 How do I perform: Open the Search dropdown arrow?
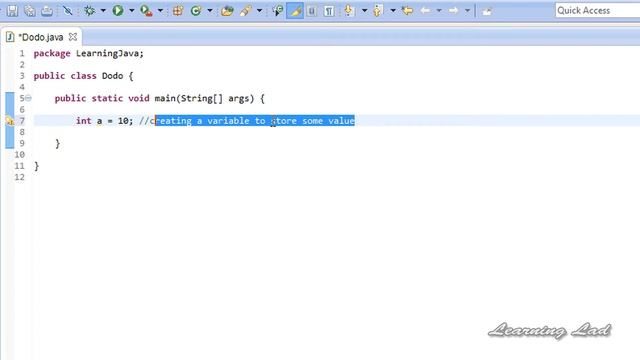pyautogui.click(x=259, y=11)
